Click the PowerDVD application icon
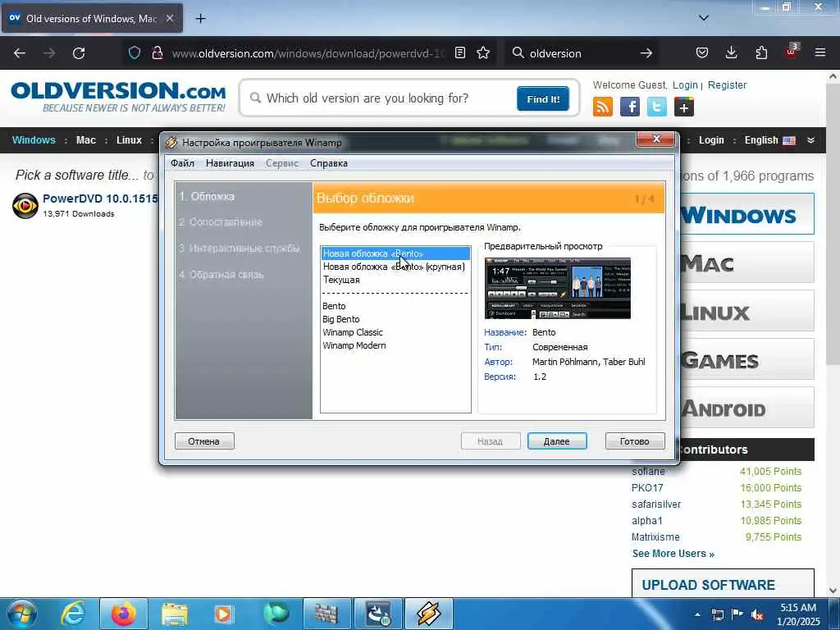The width and height of the screenshot is (840, 630). [x=25, y=206]
